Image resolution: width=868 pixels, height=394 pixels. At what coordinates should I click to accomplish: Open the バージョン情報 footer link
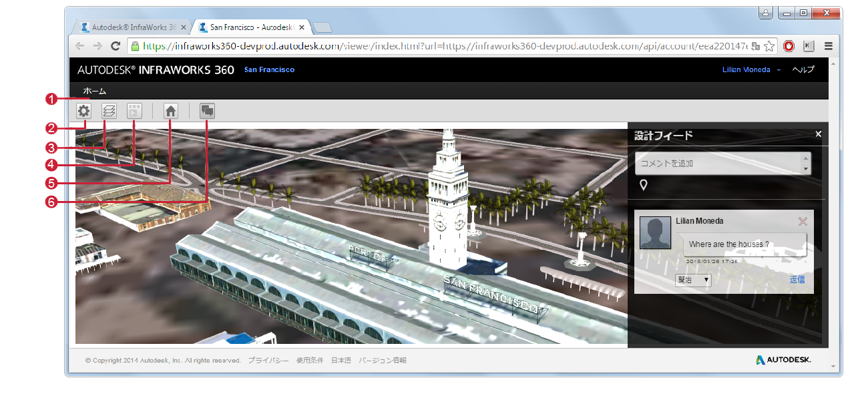click(x=383, y=361)
